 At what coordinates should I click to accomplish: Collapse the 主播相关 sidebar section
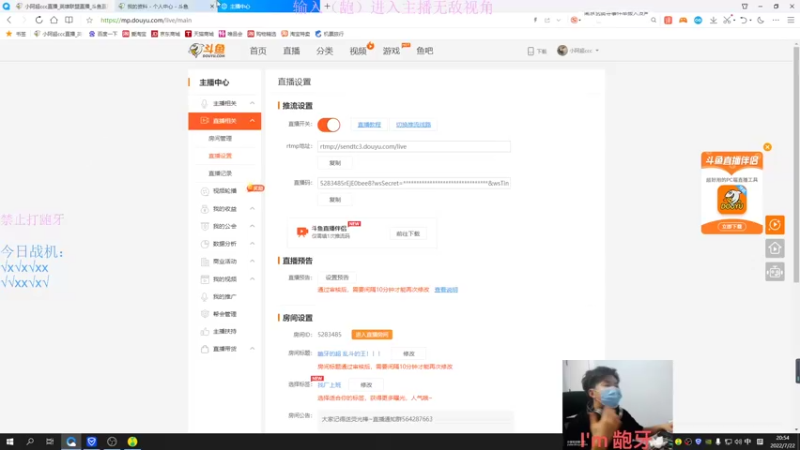click(x=252, y=103)
